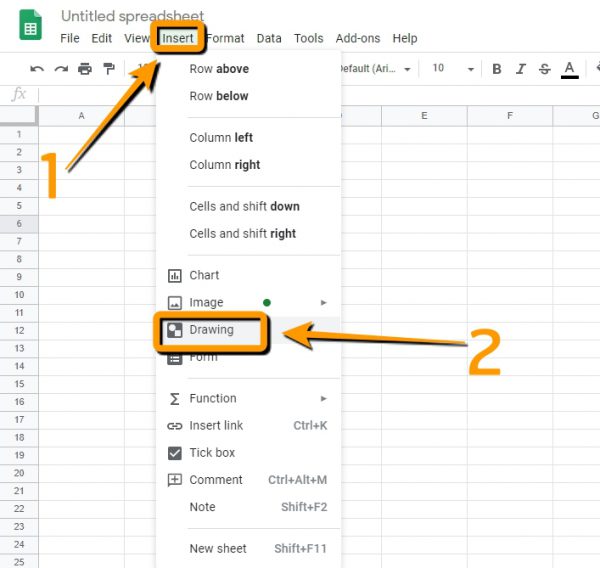Select column F header

click(x=510, y=116)
